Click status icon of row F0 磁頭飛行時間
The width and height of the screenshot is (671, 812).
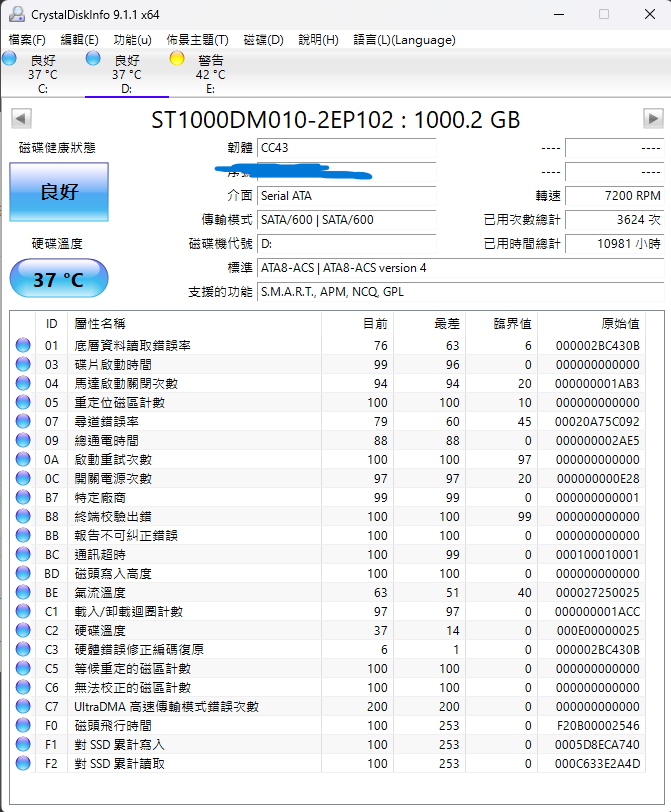(x=23, y=725)
